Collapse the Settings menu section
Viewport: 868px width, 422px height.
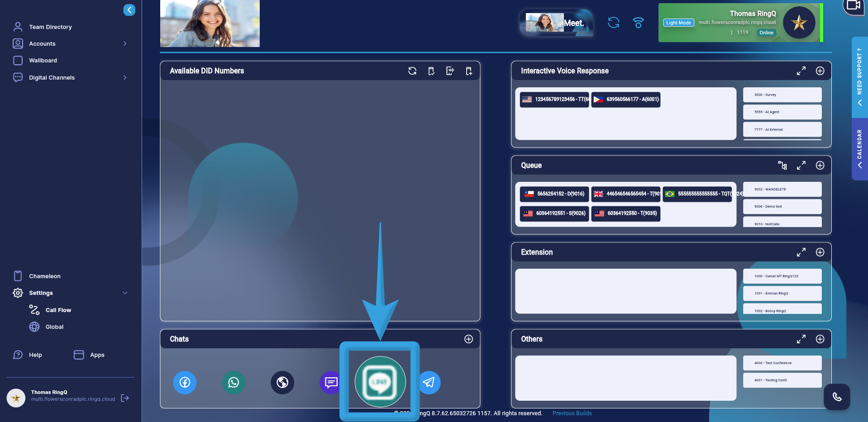[x=125, y=293]
